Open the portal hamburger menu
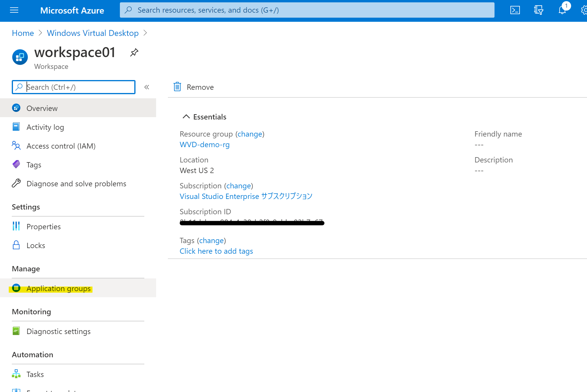The width and height of the screenshot is (587, 392). [x=14, y=10]
